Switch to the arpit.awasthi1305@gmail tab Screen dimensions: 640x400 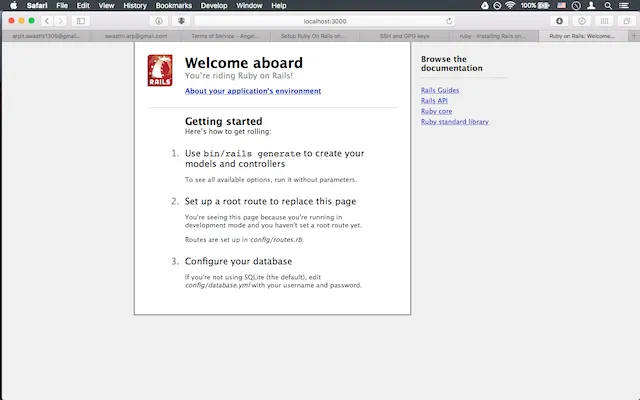click(x=46, y=36)
